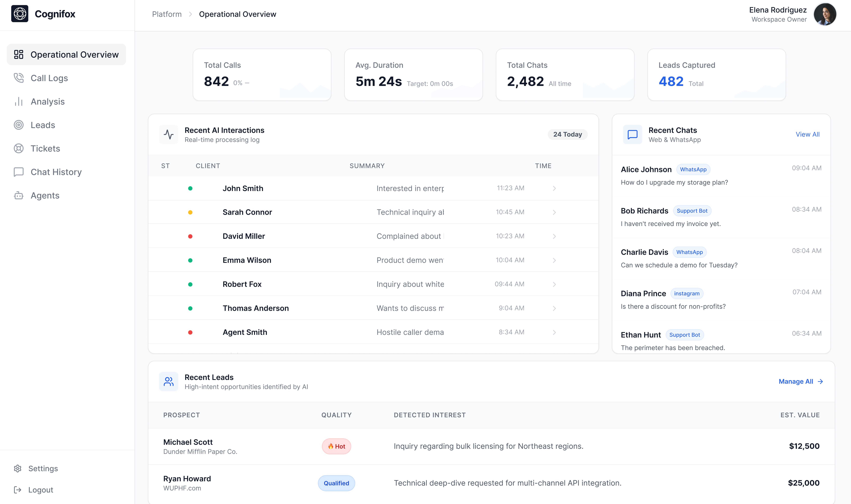Click the Chat History speech bubble icon
Image resolution: width=851 pixels, height=504 pixels.
19,172
